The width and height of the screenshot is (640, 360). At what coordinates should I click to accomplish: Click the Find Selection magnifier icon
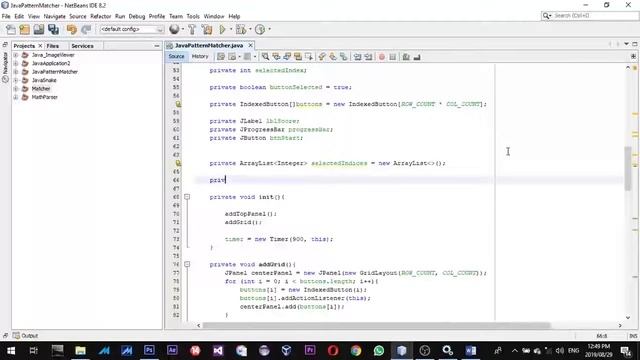tap(265, 57)
